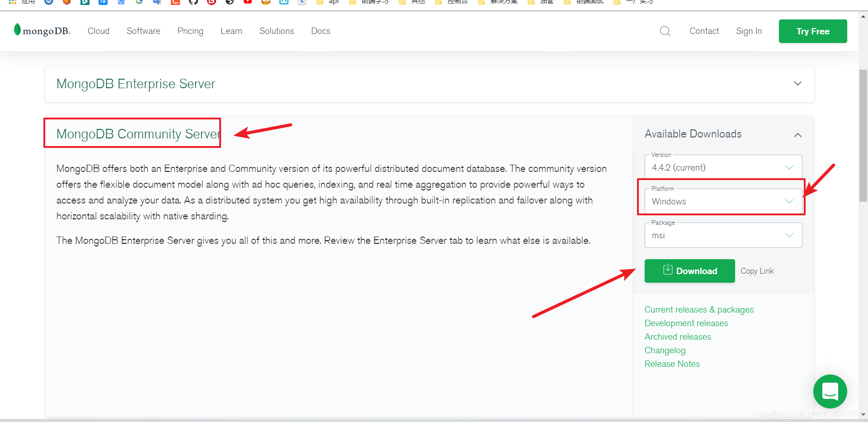Open the Changelog link
Viewport: 868px width, 422px height.
[x=665, y=351]
